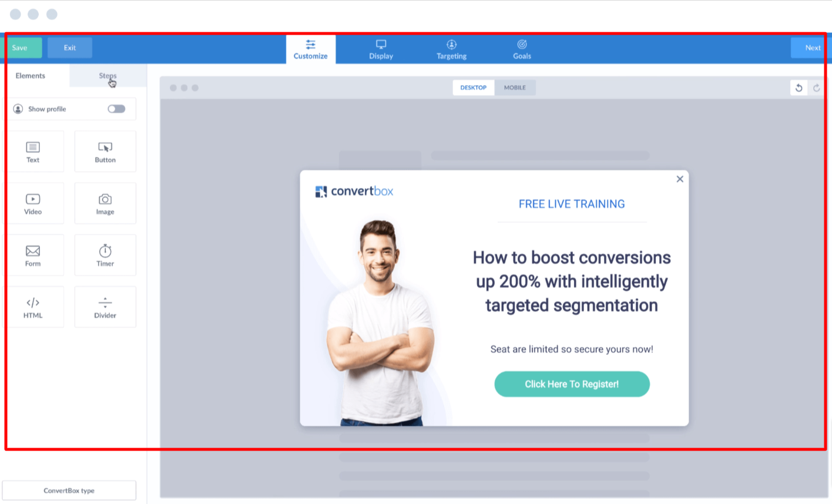Open the Steps tab
This screenshot has width=832, height=504.
[108, 76]
